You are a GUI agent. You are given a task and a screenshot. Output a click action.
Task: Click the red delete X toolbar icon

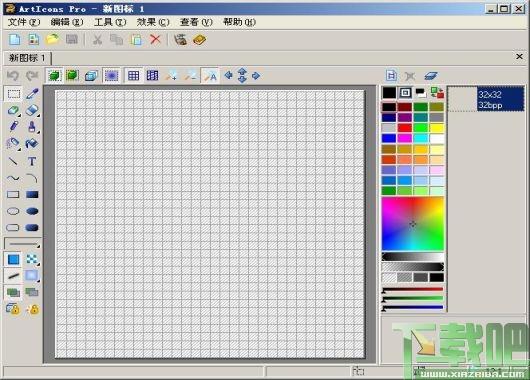(155, 40)
